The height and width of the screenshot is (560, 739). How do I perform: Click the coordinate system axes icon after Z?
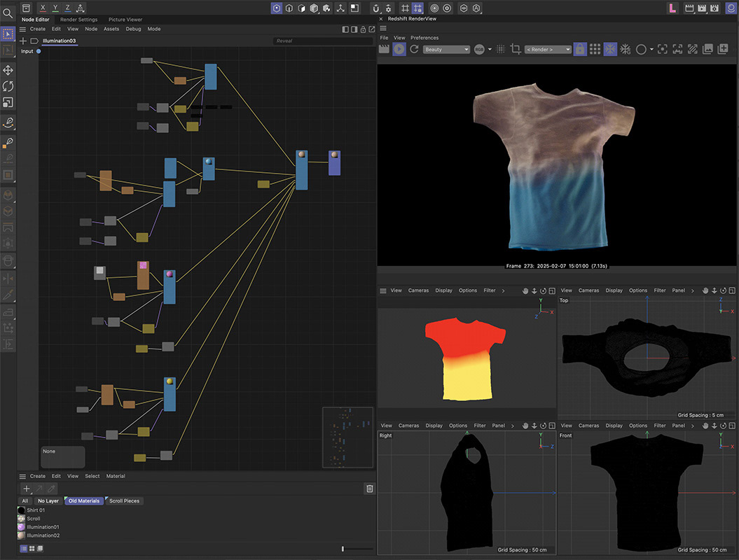(81, 8)
